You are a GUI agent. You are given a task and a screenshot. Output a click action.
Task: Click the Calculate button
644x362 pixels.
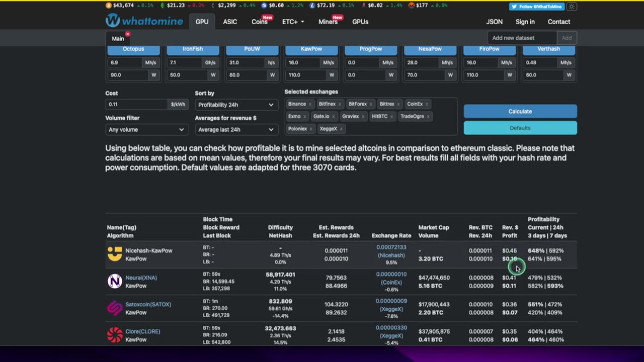tap(520, 111)
